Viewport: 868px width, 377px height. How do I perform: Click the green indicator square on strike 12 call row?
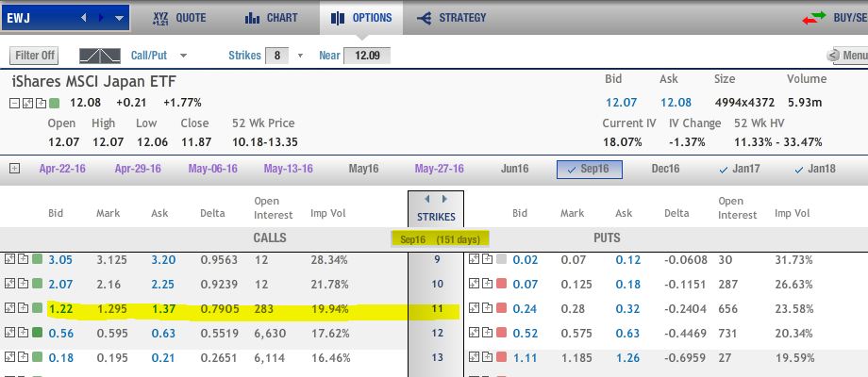click(x=37, y=333)
